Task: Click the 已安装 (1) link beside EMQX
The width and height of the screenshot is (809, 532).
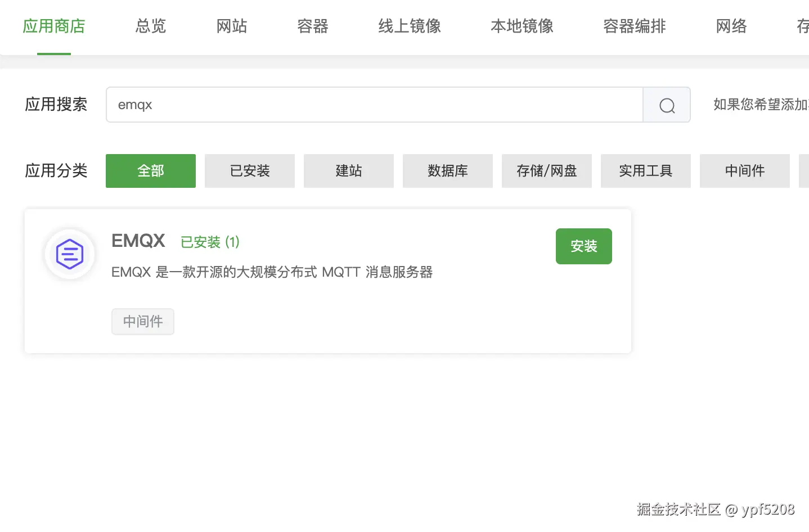Action: coord(210,242)
